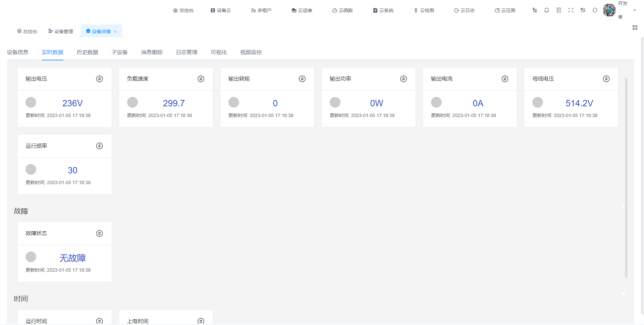The image size is (644, 325).
Task: Open 总控台 in the top menu
Action: [183, 10]
